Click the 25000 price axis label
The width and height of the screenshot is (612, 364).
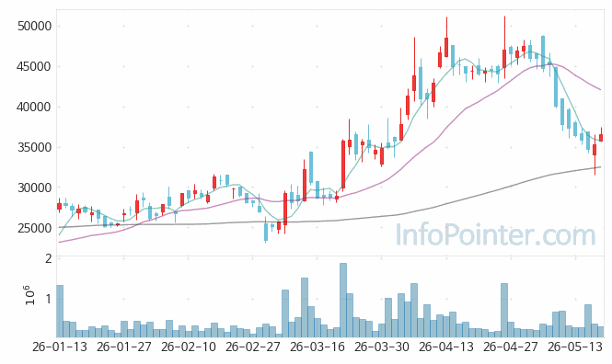point(34,228)
